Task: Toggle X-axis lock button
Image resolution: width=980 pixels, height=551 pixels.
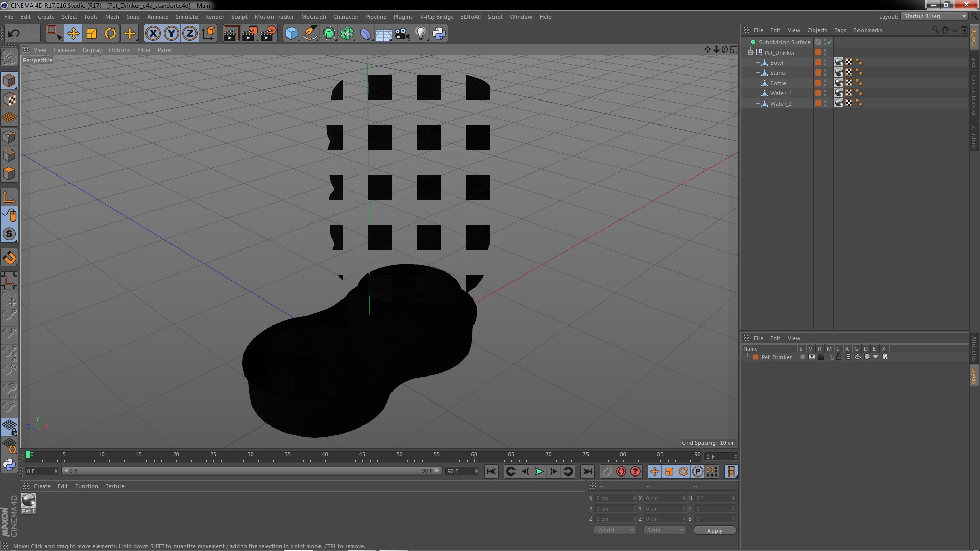Action: pyautogui.click(x=153, y=34)
